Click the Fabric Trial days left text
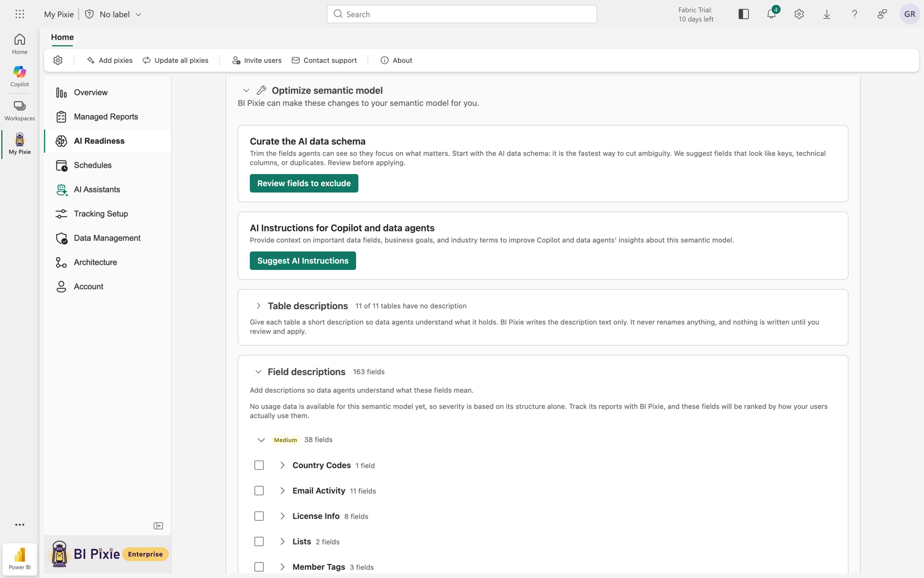 tap(696, 14)
